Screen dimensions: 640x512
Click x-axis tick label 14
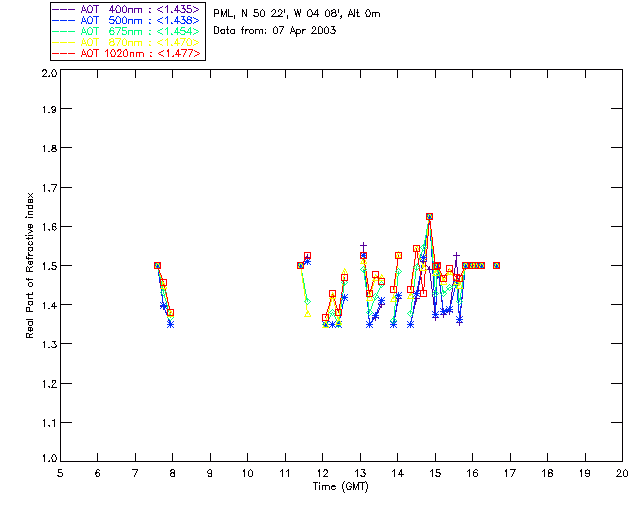point(398,473)
